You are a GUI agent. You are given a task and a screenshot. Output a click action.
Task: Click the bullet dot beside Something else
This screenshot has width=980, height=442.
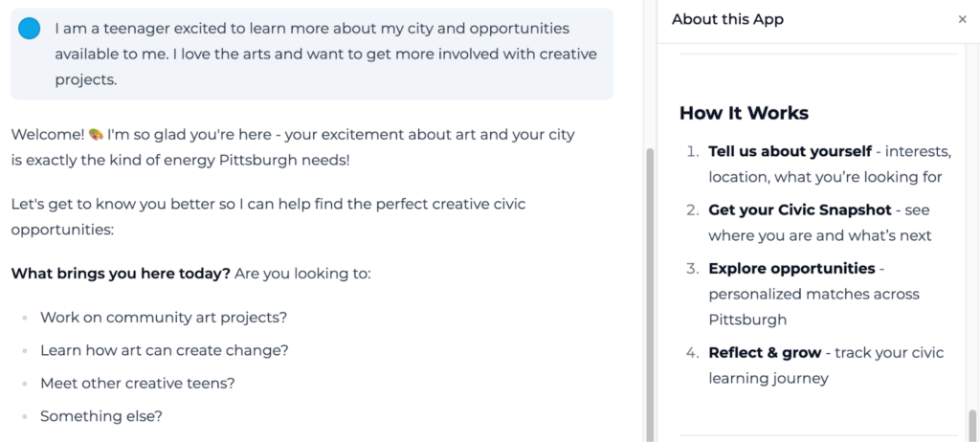[25, 417]
